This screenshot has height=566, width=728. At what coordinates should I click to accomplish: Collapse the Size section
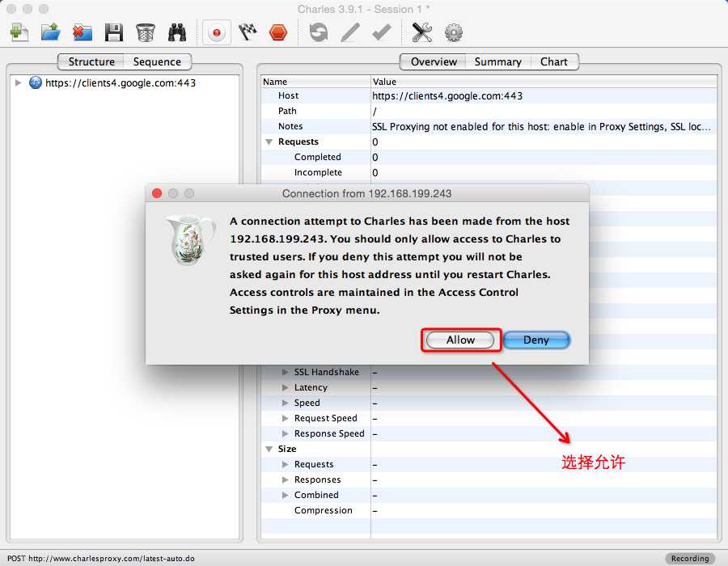(269, 449)
